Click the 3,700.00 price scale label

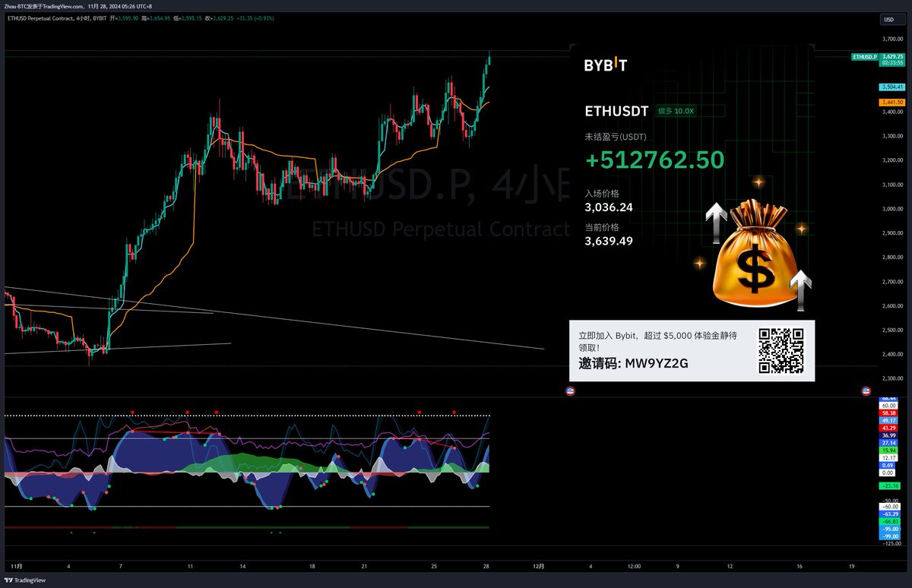click(892, 39)
